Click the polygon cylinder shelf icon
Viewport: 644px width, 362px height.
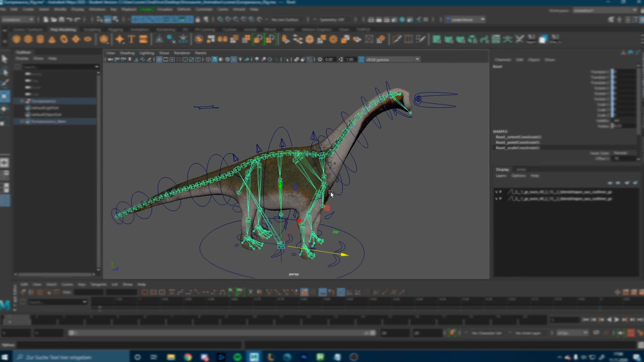click(40, 40)
